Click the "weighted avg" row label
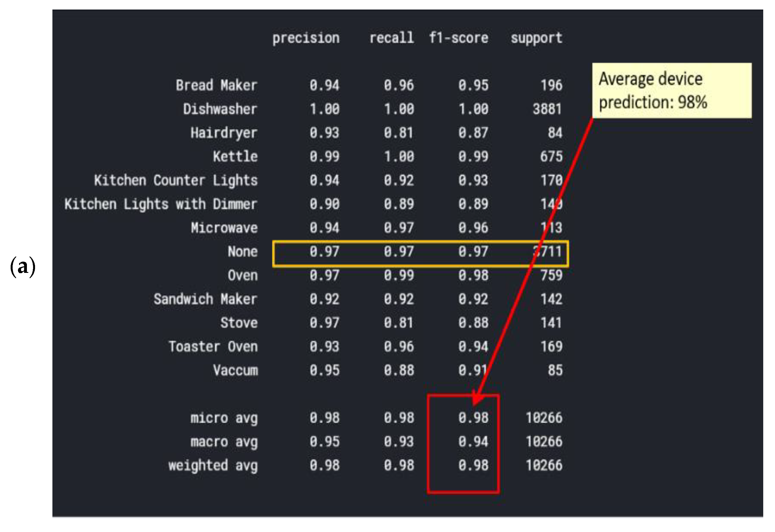This screenshot has width=775, height=532. click(x=213, y=466)
